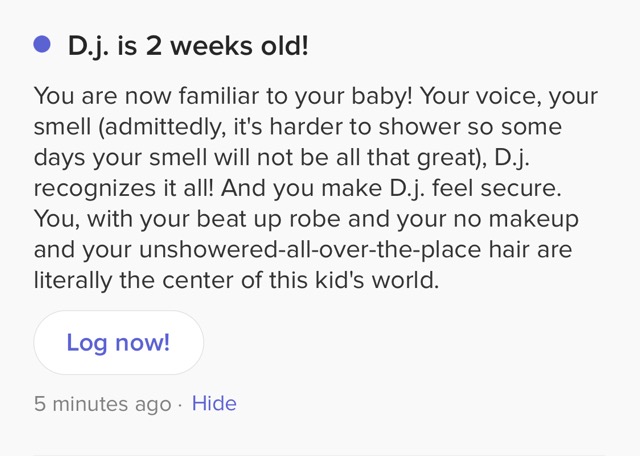Click the name 'D.j.' in the headline
Viewport: 640px width, 456px height.
click(x=89, y=46)
